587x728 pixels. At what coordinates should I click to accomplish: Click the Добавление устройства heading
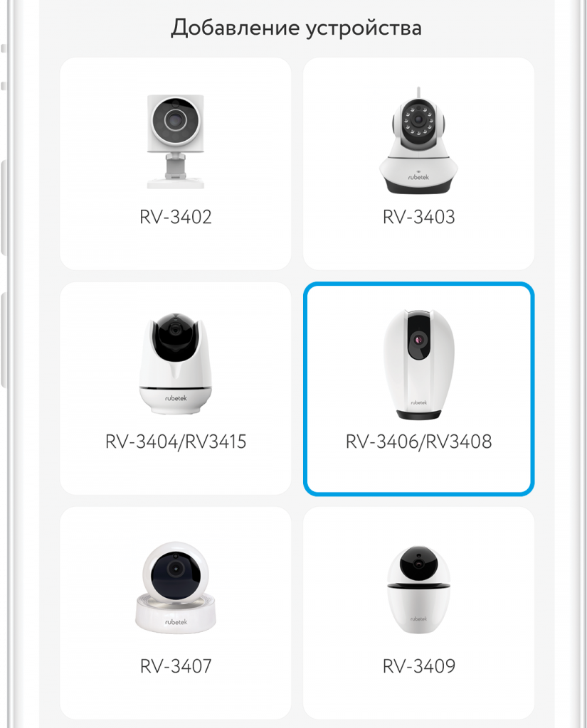pyautogui.click(x=297, y=28)
